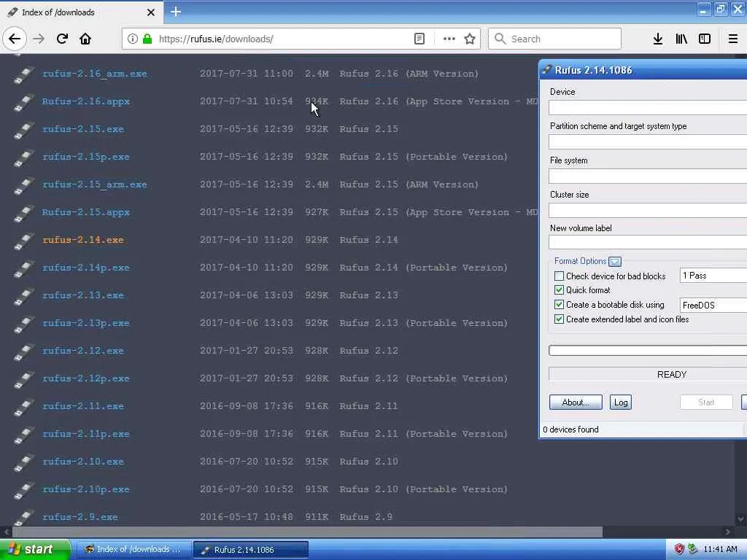Screen dimensions: 747x560
Task: Click the About... button in Rufus
Action: 576,402
